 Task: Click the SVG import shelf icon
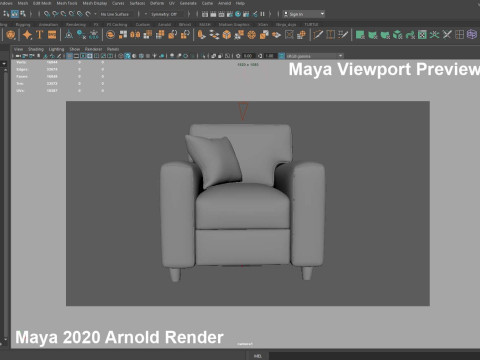pyautogui.click(x=52, y=35)
